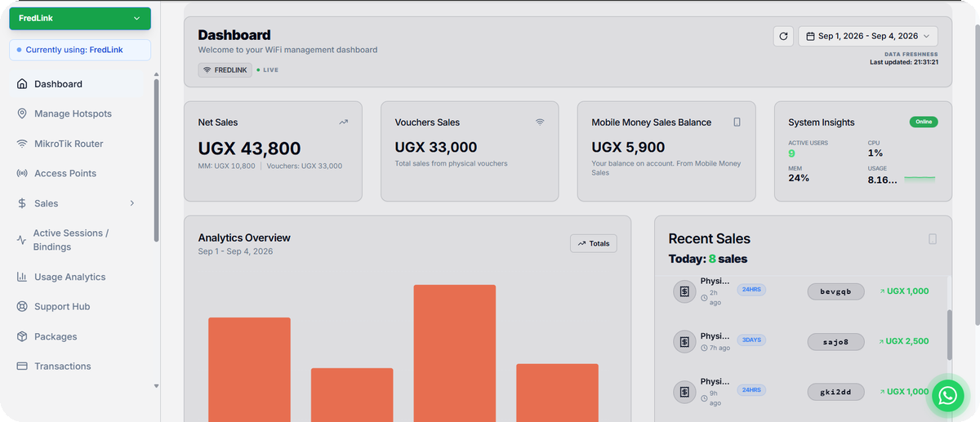Click the 3DAYS package tag

click(751, 340)
